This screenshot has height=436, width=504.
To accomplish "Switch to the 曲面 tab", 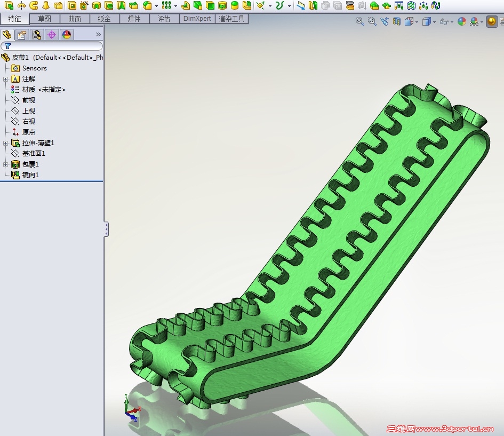I will (x=75, y=19).
